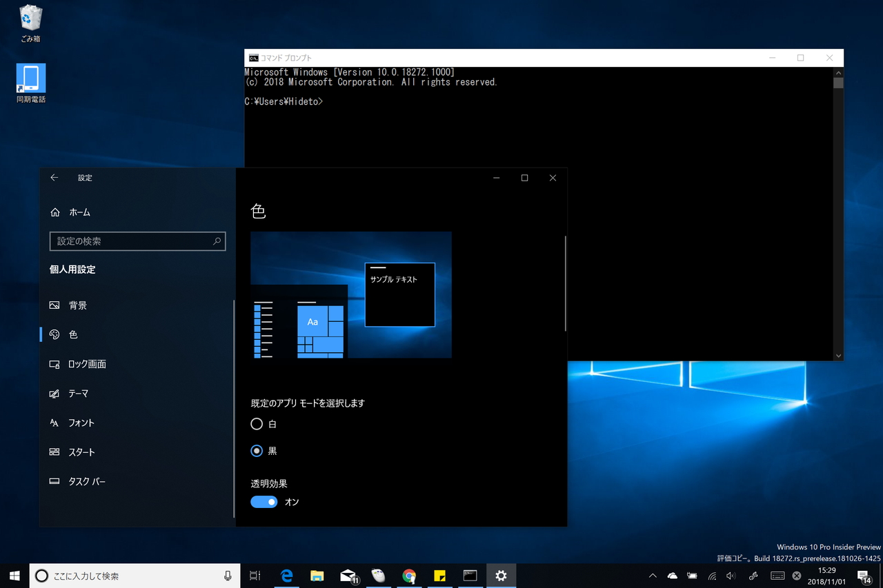Open the ロック画面 (Lock screen) page
The width and height of the screenshot is (883, 588).
(86, 364)
